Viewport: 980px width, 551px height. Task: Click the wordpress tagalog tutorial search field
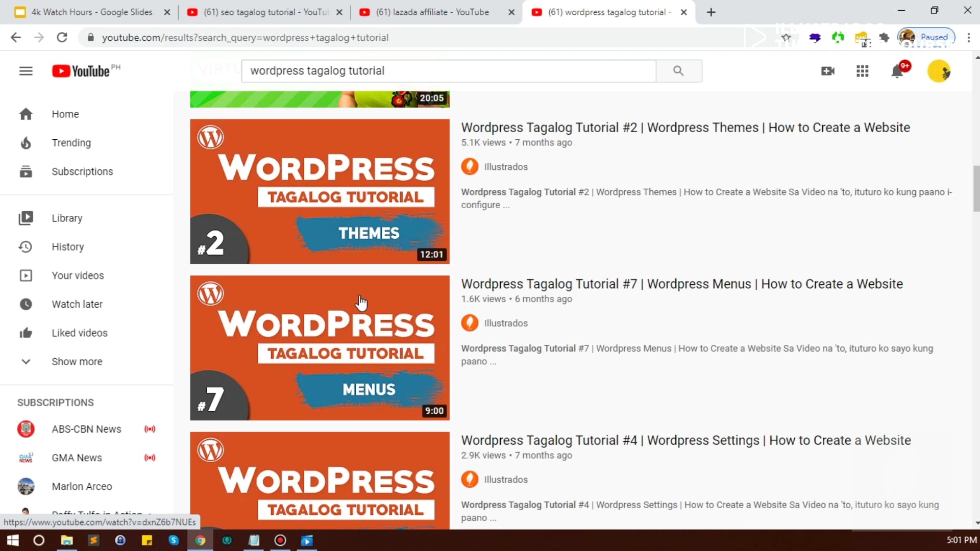pos(448,71)
